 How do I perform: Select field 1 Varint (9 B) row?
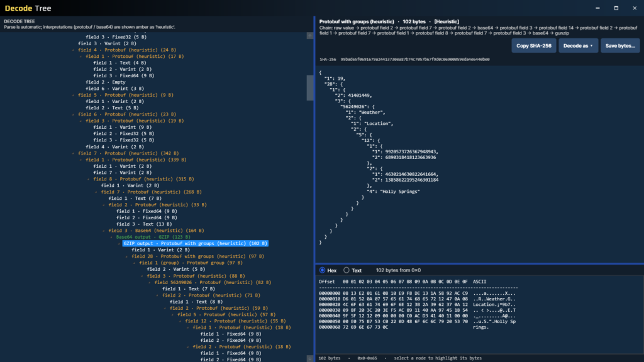coord(123,127)
